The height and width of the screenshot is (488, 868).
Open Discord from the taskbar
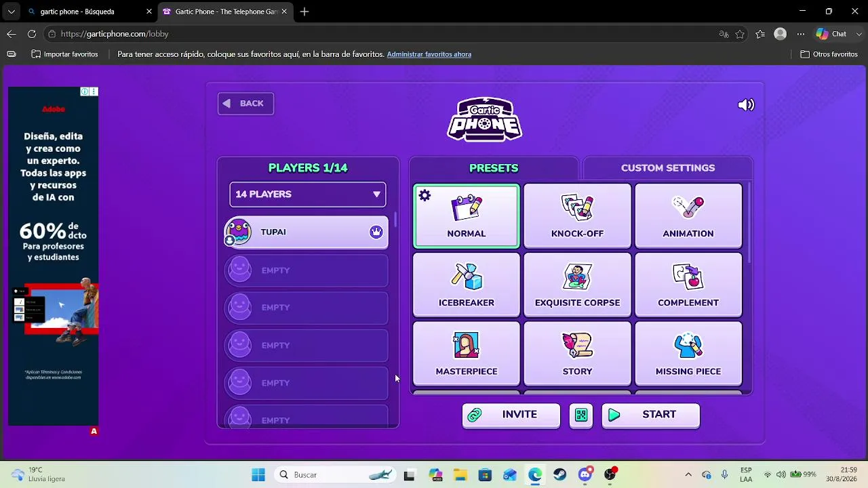tap(585, 474)
